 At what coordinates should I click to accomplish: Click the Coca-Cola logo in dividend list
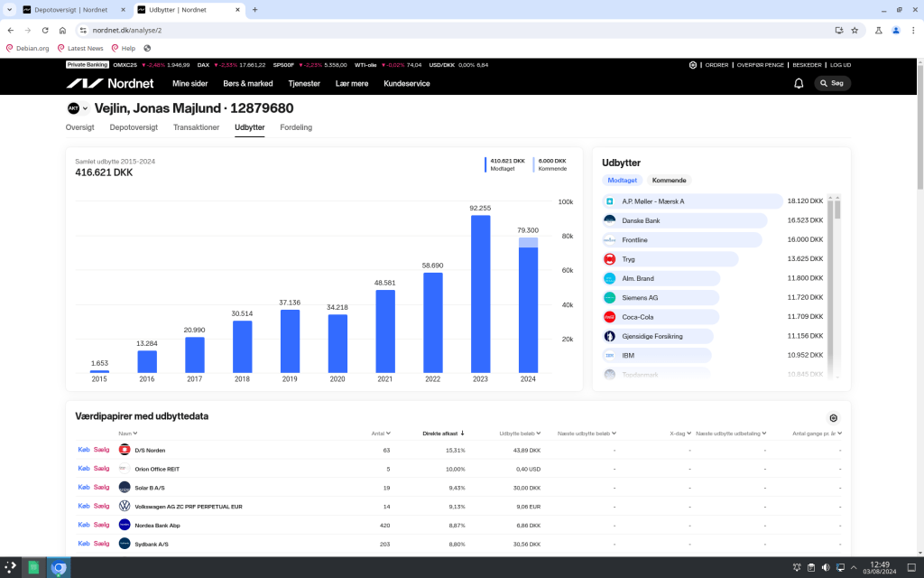pos(610,317)
